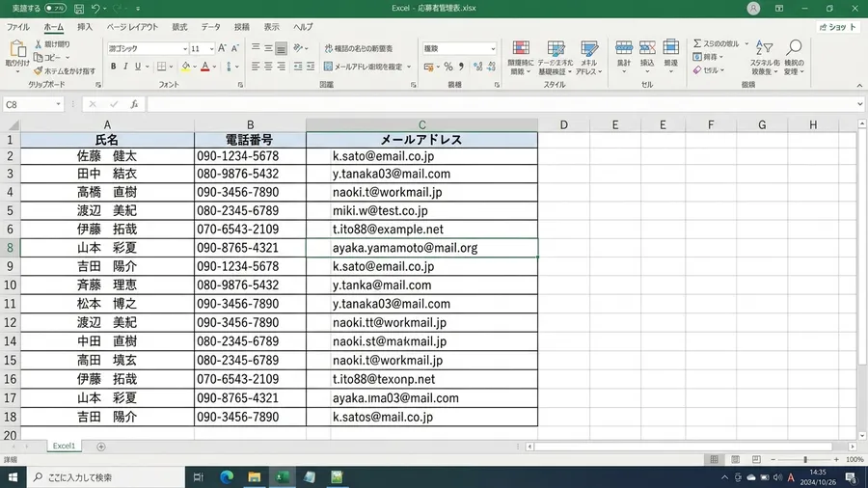
Task: Click the Cell Styles icon
Action: pyautogui.click(x=589, y=48)
